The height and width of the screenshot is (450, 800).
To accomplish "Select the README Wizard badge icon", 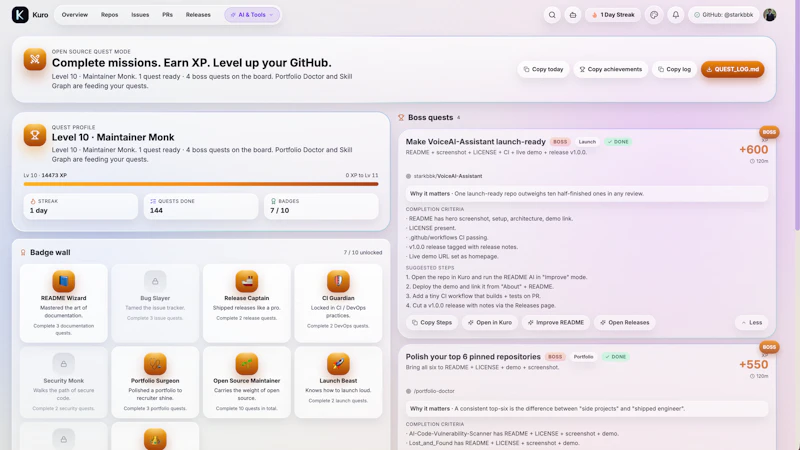I will (x=64, y=281).
